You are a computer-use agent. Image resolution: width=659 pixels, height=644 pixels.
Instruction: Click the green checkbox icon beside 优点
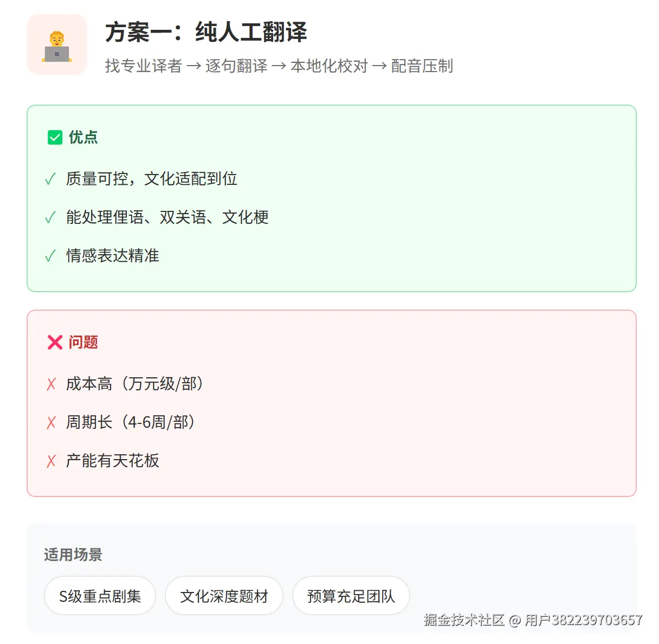click(55, 138)
